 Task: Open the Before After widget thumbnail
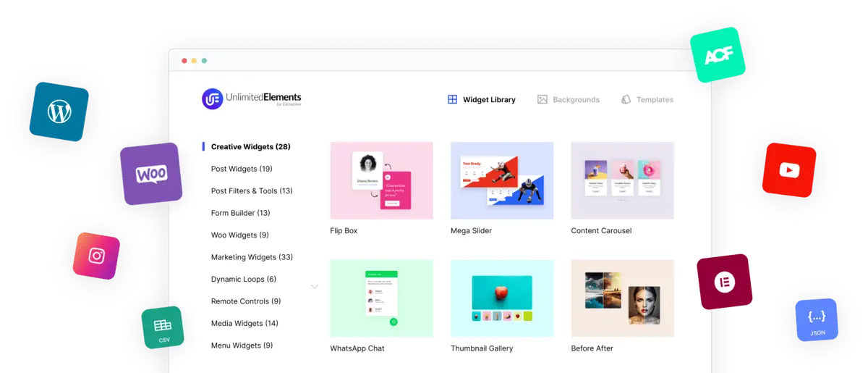(x=622, y=298)
